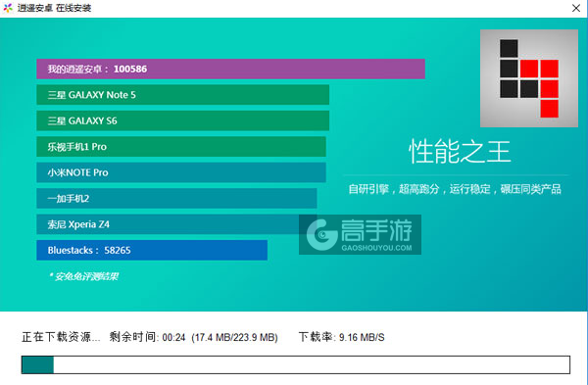Select the 索尼 Xperia Z4 bar
The image size is (588, 385).
[176, 224]
